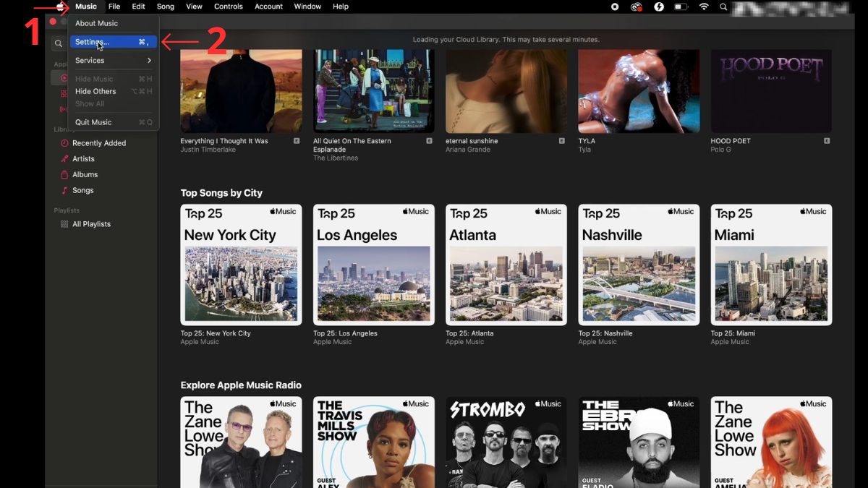The width and height of the screenshot is (868, 488).
Task: Choose About Music from the menu
Action: click(96, 24)
